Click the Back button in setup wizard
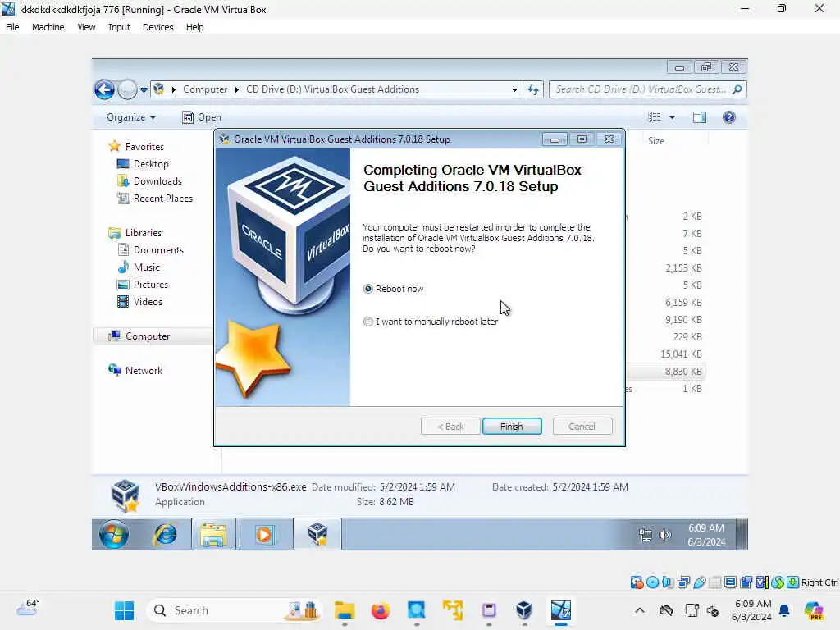The image size is (840, 630). pyautogui.click(x=450, y=427)
